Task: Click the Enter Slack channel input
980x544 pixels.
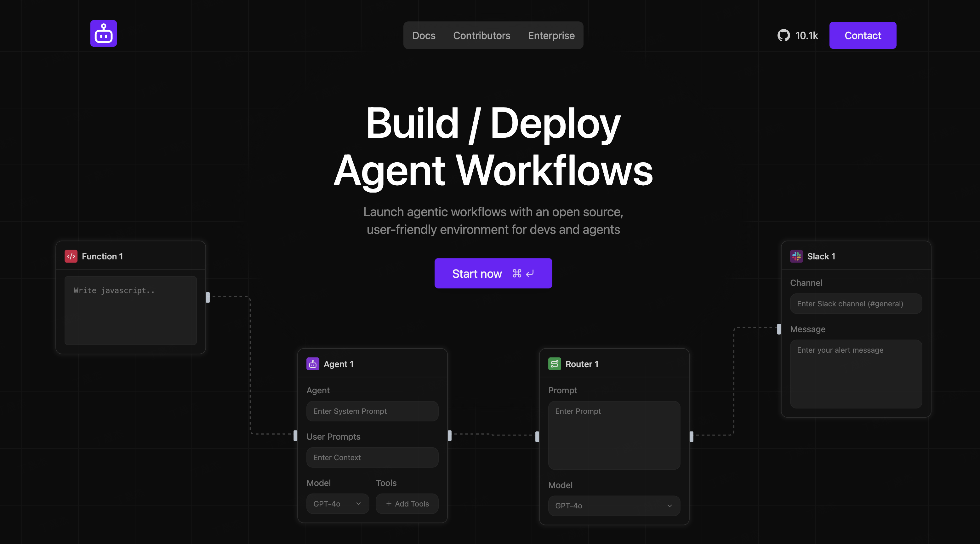Action: (x=856, y=304)
